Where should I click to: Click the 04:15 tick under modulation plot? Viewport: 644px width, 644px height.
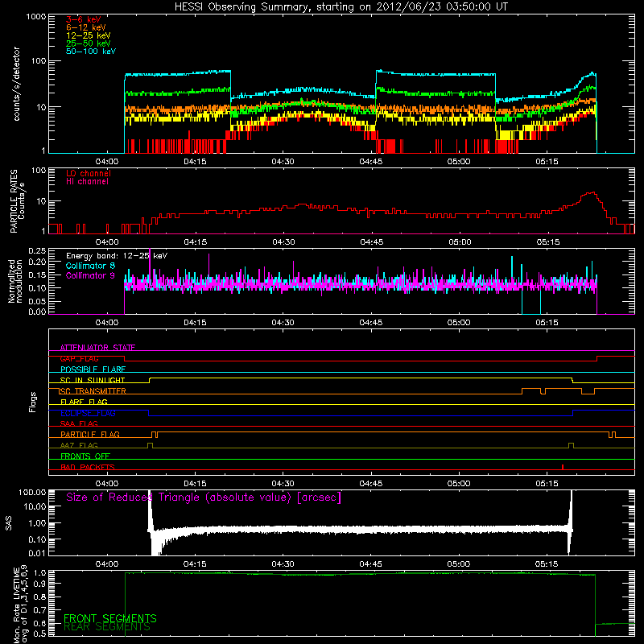tap(195, 323)
